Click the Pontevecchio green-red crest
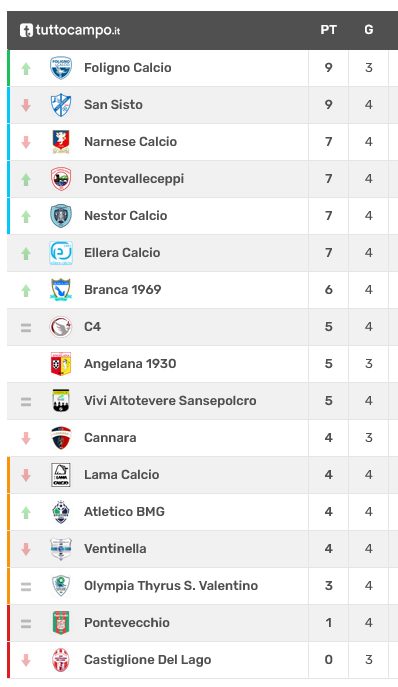The image size is (398, 687). (61, 623)
